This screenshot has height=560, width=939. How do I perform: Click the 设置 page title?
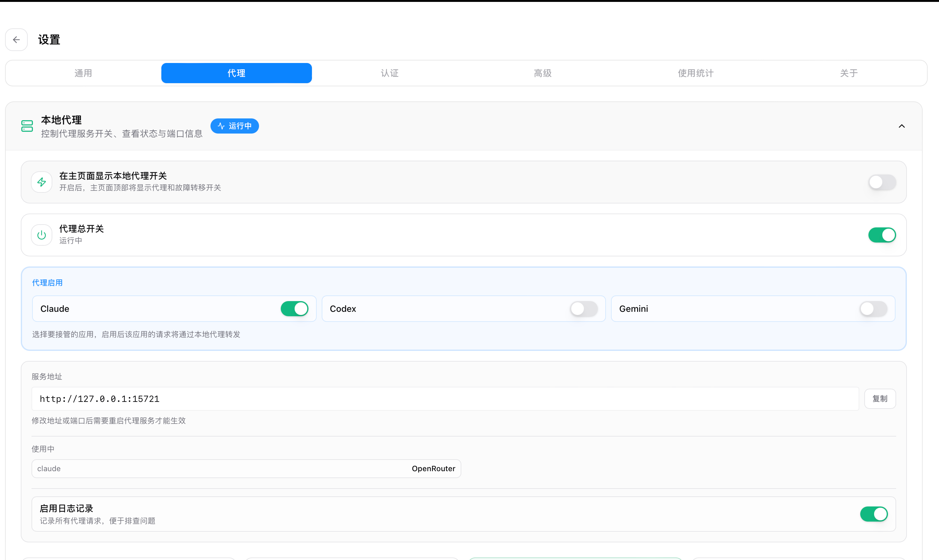[x=49, y=40]
